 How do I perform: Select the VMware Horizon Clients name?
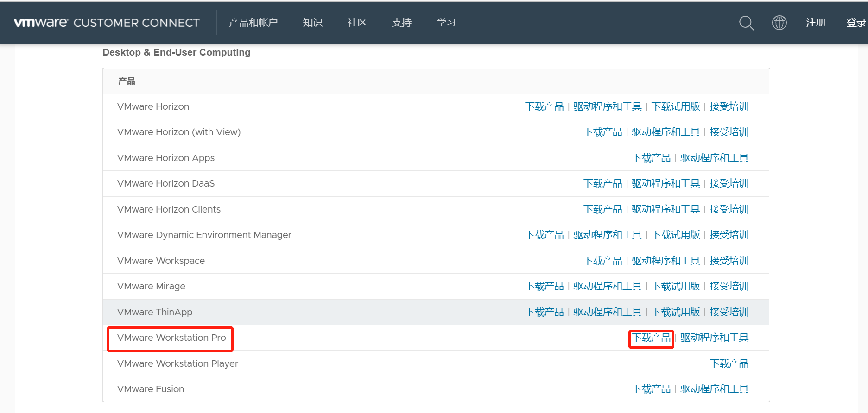click(169, 209)
